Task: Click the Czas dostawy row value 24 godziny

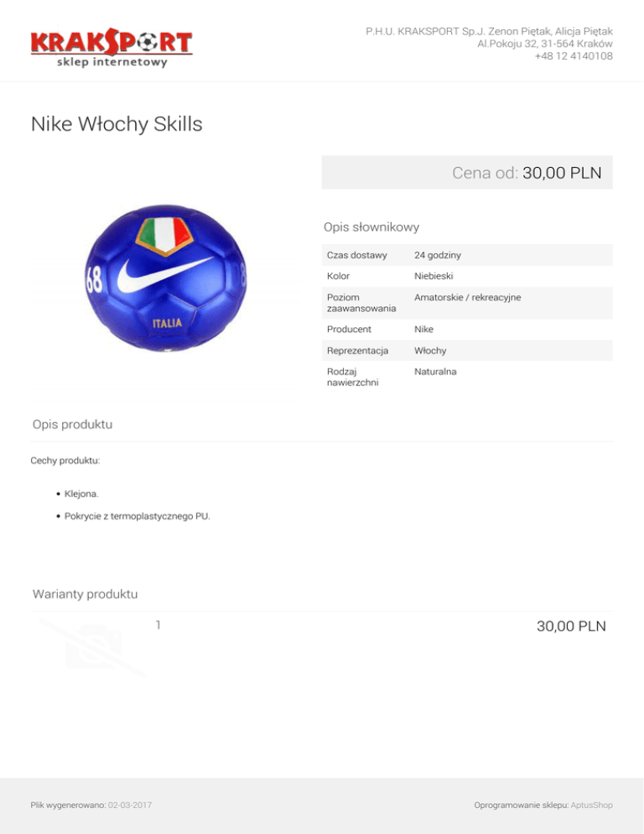Action: tap(438, 255)
